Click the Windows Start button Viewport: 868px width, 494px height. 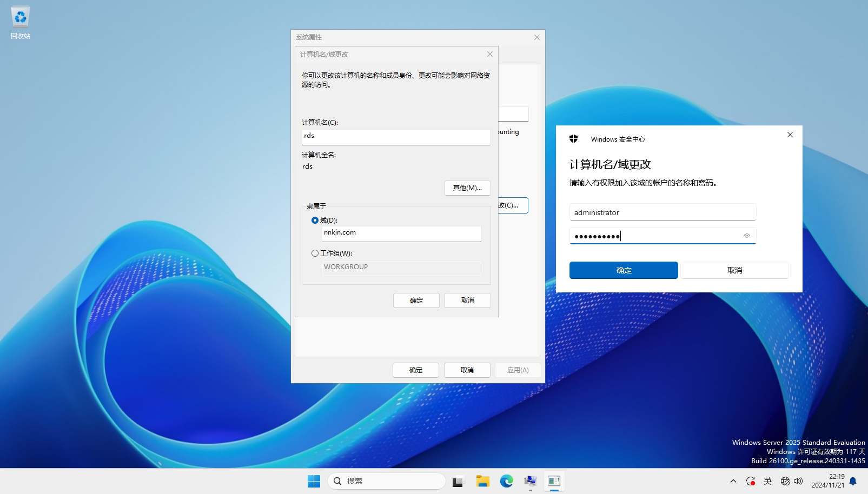pos(314,481)
